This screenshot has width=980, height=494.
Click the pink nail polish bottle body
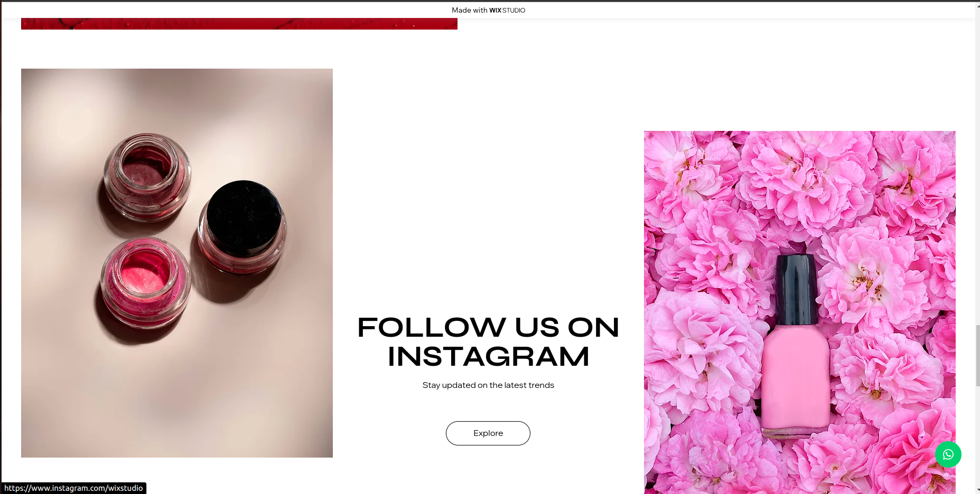coord(796,381)
